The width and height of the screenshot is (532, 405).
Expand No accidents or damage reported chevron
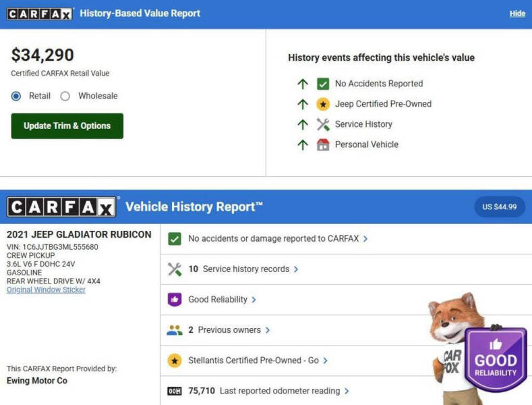click(365, 239)
